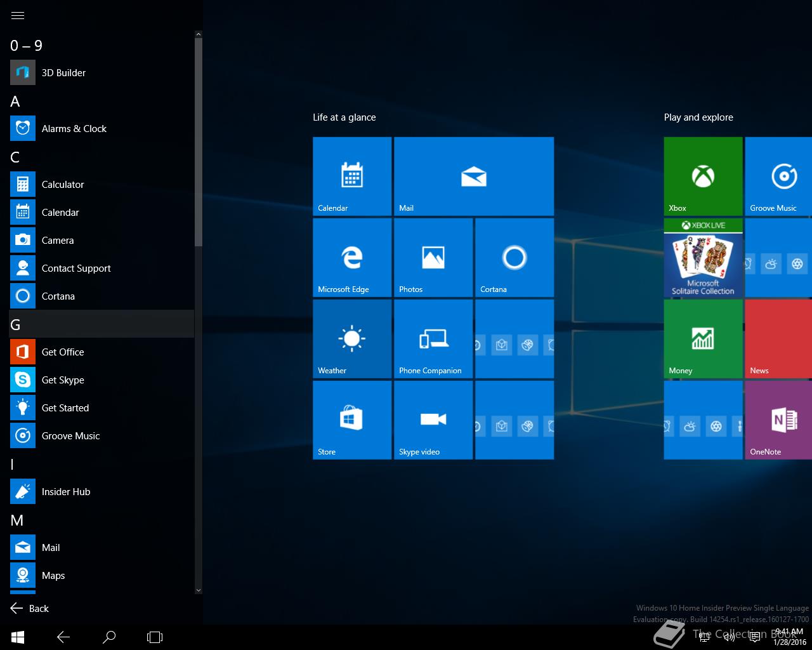Open network icon in system tray
This screenshot has height=650, width=812.
[704, 637]
